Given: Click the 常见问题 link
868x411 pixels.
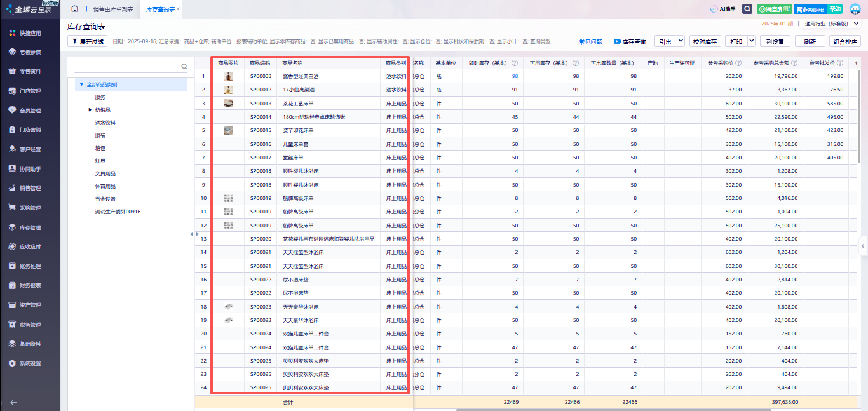Looking at the screenshot, I should point(590,41).
